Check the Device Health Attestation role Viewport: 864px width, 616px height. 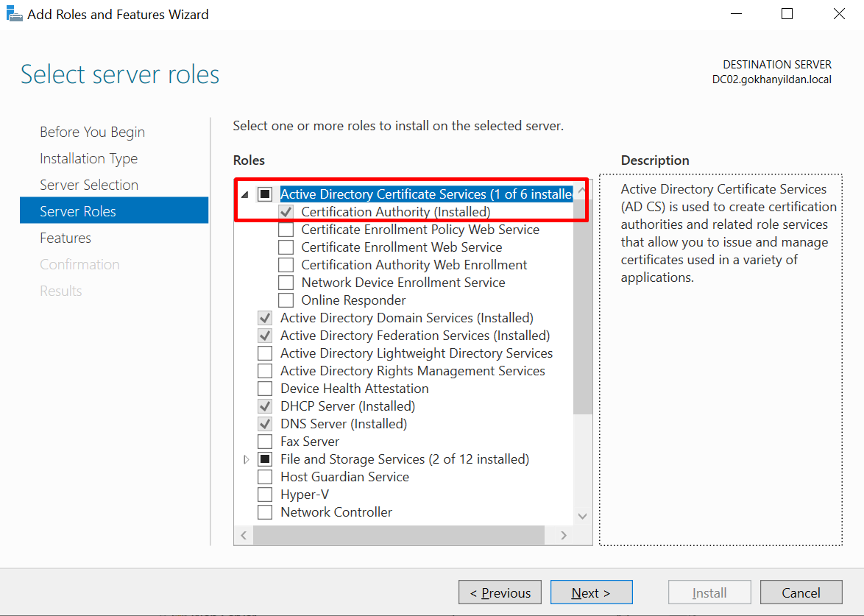tap(265, 388)
